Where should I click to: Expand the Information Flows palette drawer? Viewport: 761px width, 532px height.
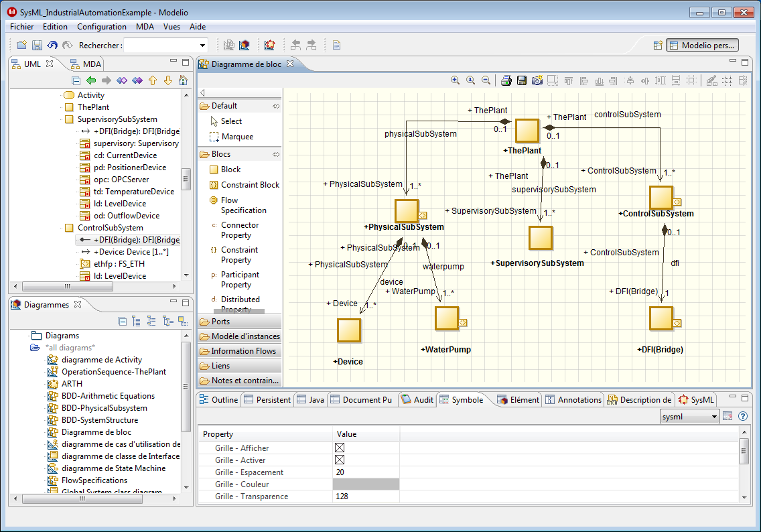tap(240, 351)
